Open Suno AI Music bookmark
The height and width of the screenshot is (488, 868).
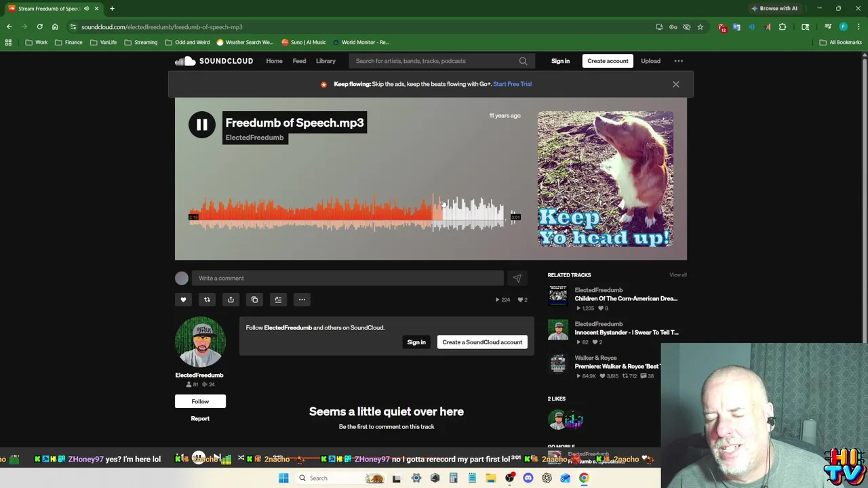[x=303, y=42]
